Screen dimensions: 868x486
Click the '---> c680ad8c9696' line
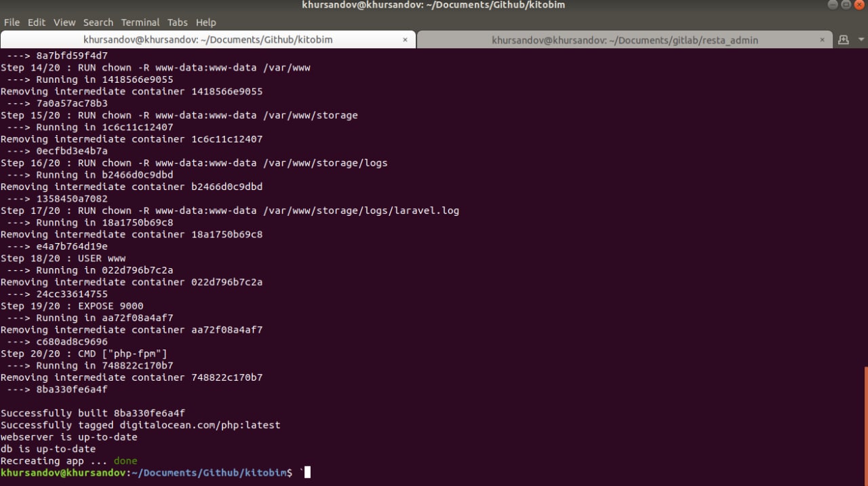coord(57,341)
